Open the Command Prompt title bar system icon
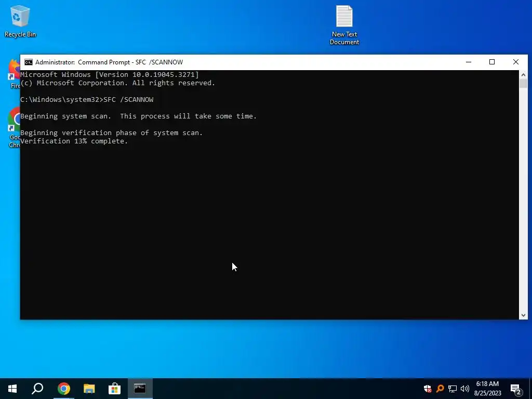Image resolution: width=532 pixels, height=399 pixels. [29, 62]
